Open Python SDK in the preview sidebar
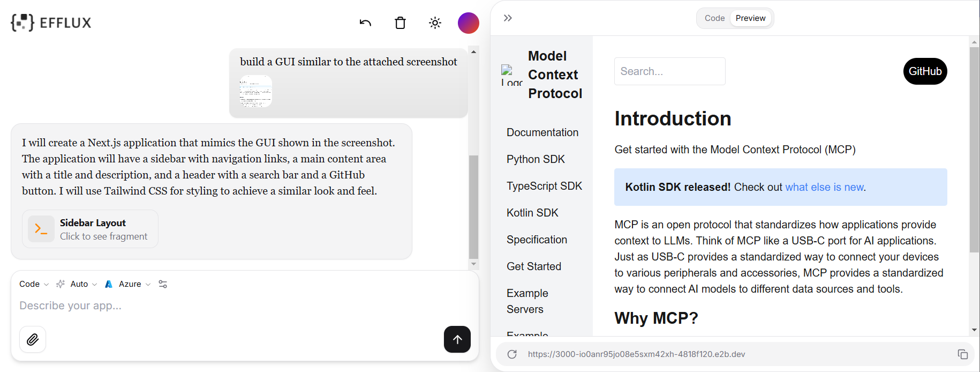Image resolution: width=980 pixels, height=372 pixels. [536, 159]
